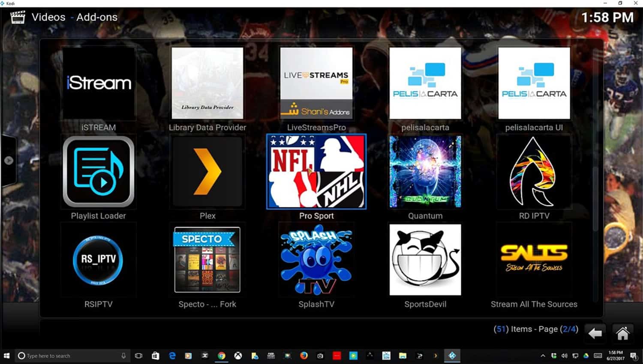643x364 pixels.
Task: Open the taskbar date and time
Action: tap(615, 355)
